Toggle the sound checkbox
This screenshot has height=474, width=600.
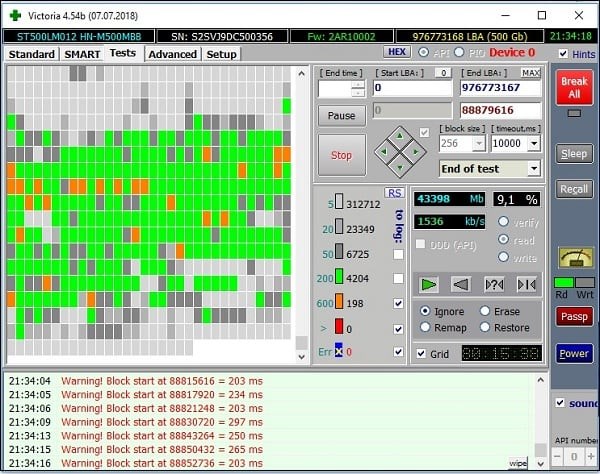tap(560, 403)
